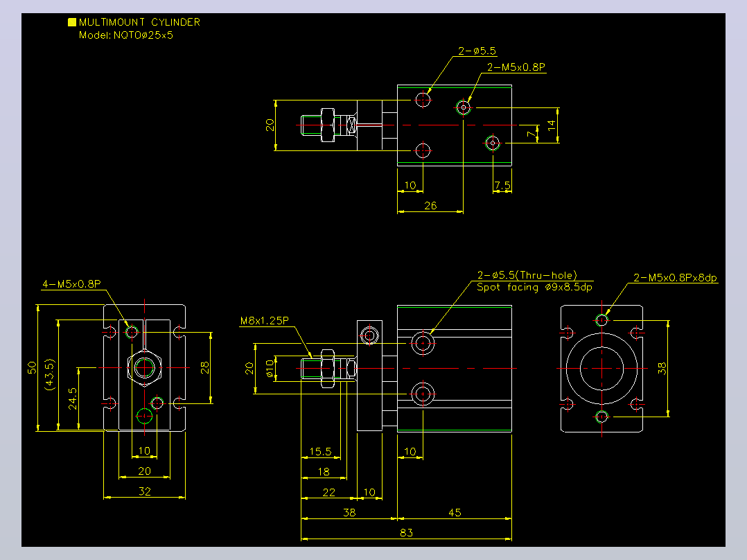Screen dimensions: 747x560
Task: Select the '10' dimension right of '22'
Action: click(x=370, y=492)
